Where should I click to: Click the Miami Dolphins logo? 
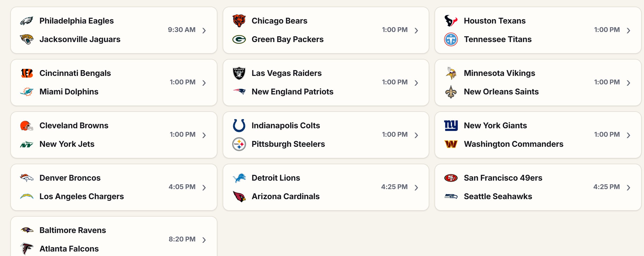(x=27, y=92)
